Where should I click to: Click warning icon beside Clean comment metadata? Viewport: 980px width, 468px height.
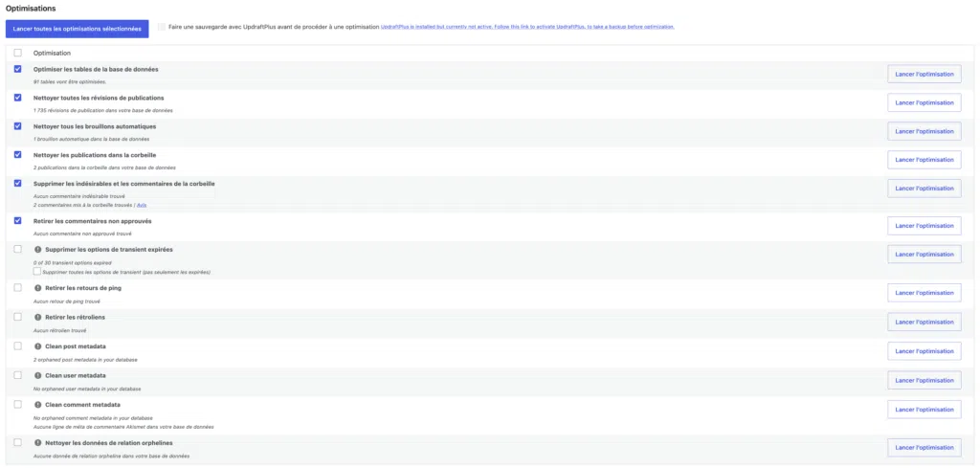[x=37, y=404]
